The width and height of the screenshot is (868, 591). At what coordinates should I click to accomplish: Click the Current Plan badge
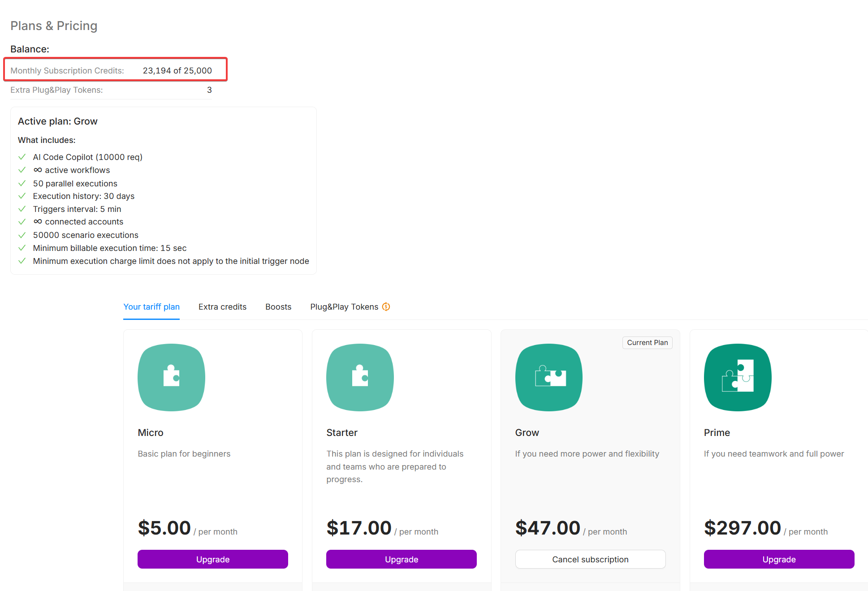pos(647,343)
